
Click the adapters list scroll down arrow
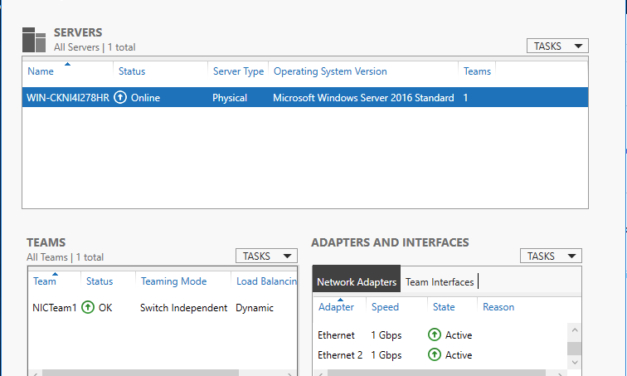coord(575,362)
